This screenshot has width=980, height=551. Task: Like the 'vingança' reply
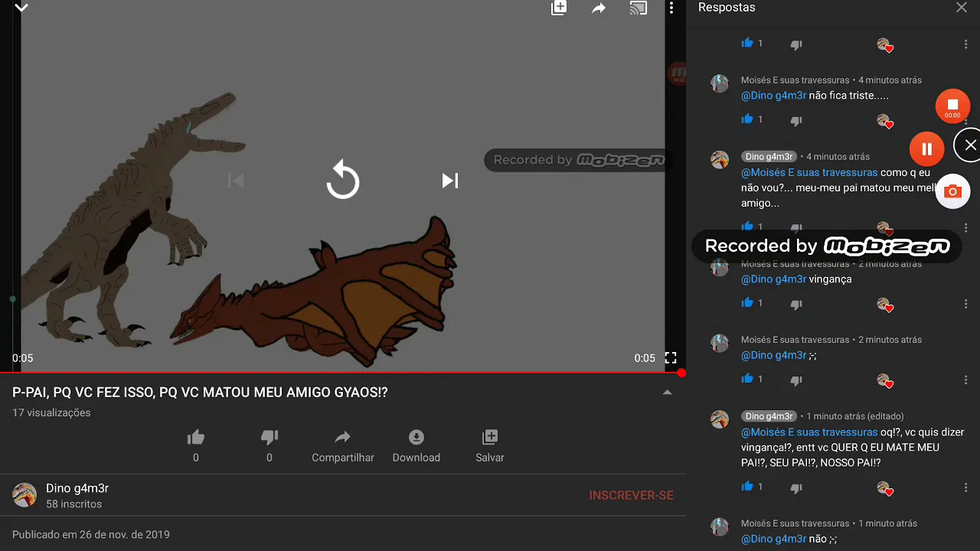pos(747,302)
